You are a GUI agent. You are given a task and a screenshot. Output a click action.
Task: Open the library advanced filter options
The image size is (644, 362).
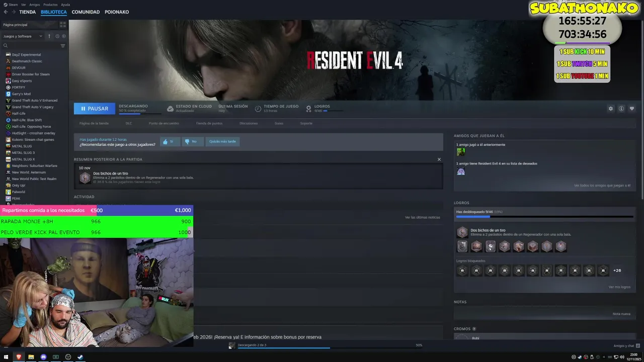(63, 46)
